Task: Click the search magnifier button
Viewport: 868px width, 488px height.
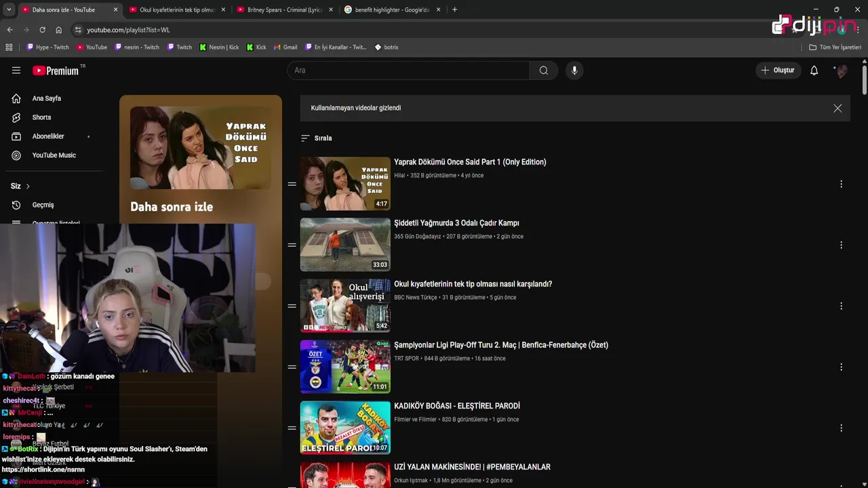Action: (x=544, y=70)
